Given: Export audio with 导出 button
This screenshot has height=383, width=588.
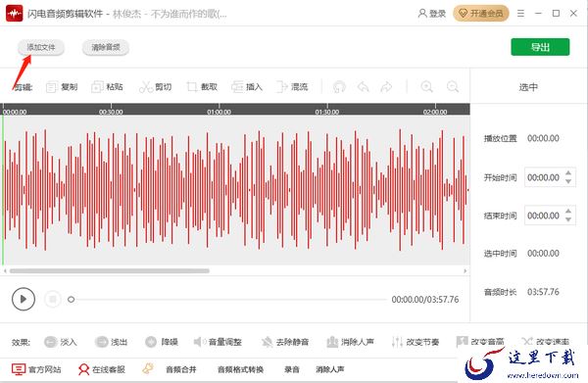Looking at the screenshot, I should [x=540, y=47].
